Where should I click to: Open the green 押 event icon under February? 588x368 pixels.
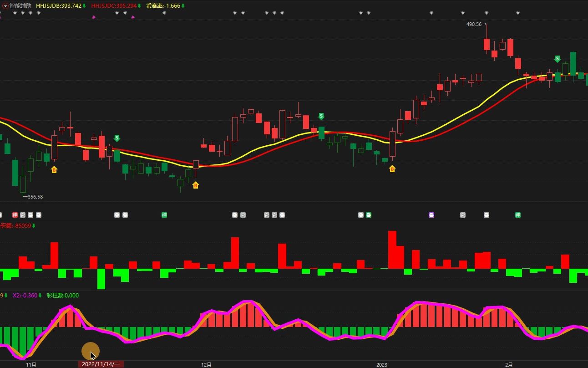point(518,215)
